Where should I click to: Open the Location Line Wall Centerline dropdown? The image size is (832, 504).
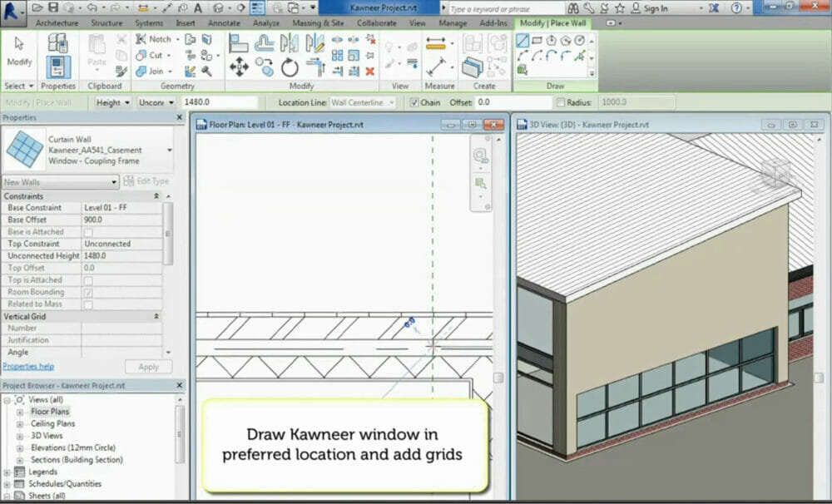(363, 102)
